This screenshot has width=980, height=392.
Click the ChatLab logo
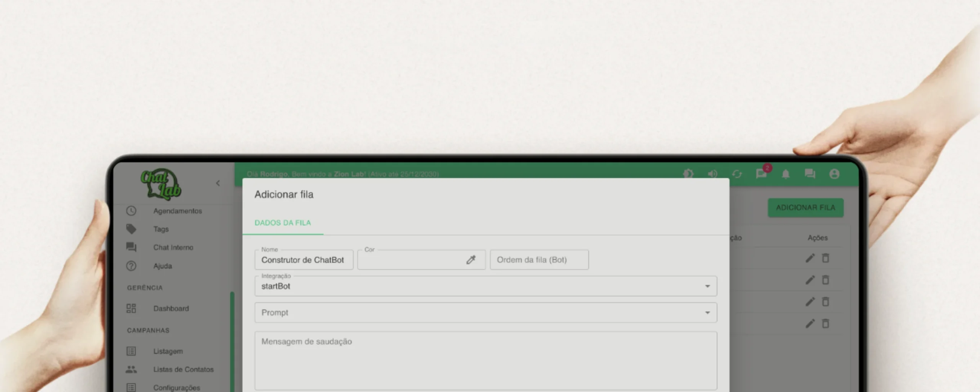pyautogui.click(x=161, y=184)
